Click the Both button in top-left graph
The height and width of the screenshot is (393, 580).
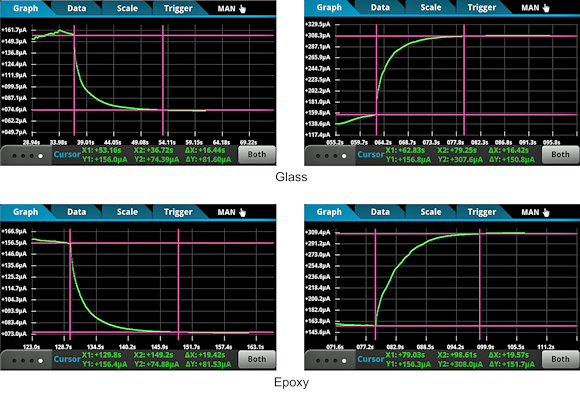257,155
